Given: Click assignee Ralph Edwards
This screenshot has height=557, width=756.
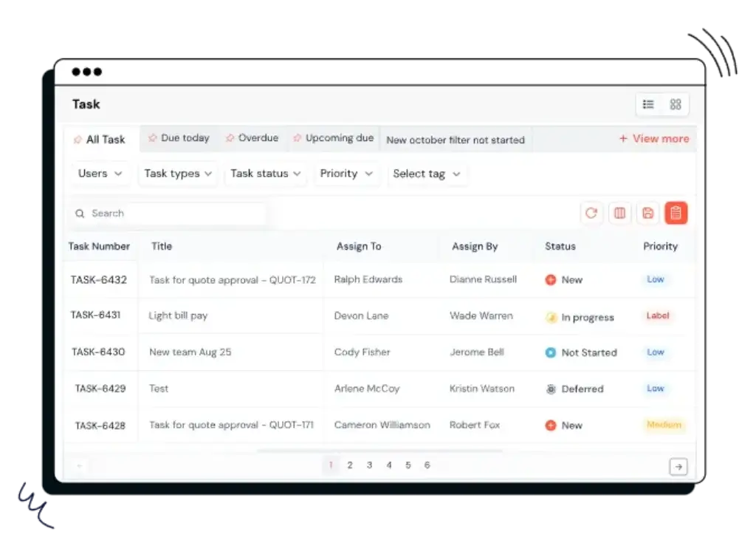Looking at the screenshot, I should [368, 280].
